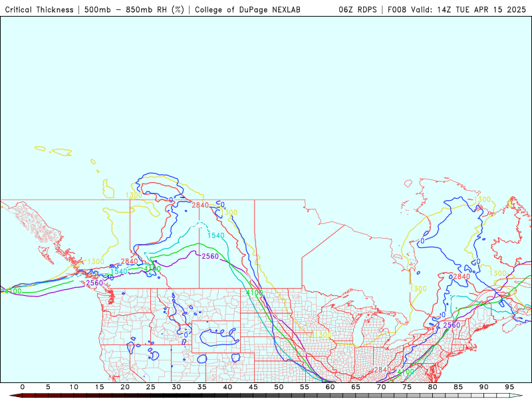Screen dimensions: 532x399
Task: Click the '5' tick label on the colorbar
Action: pos(48,387)
